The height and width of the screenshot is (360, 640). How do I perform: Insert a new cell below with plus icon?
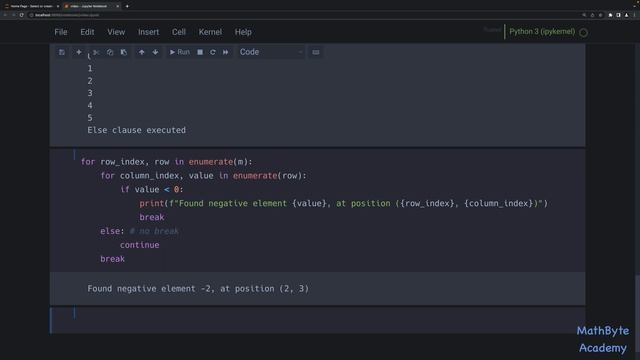(79, 52)
